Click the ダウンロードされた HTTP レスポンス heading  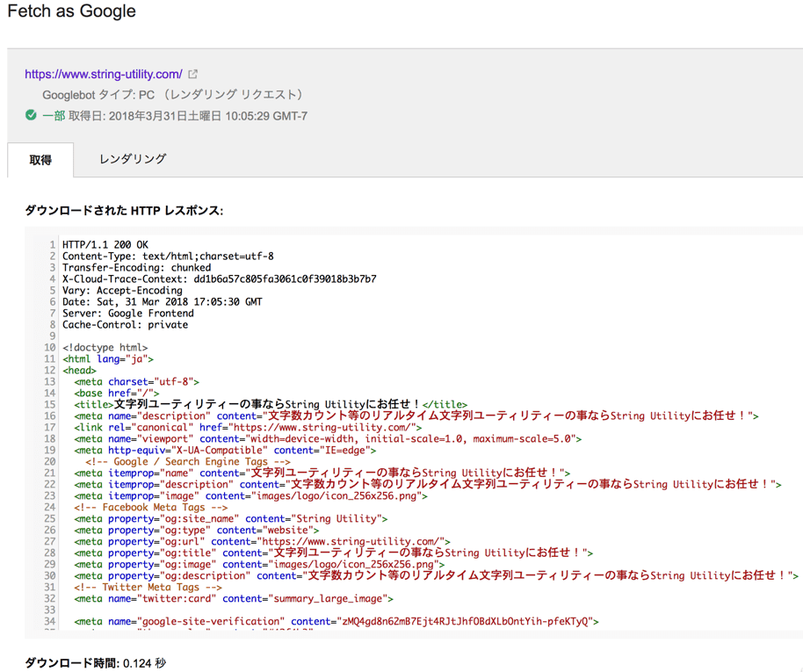pyautogui.click(x=124, y=211)
